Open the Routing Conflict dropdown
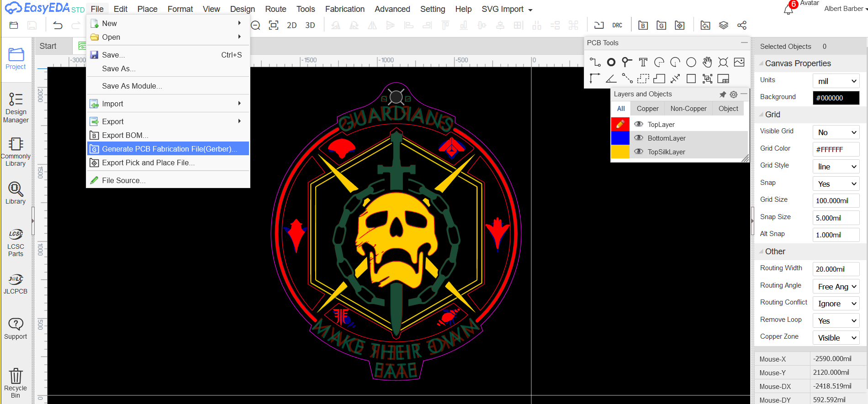Screen dimensions: 868x404 [x=836, y=304]
